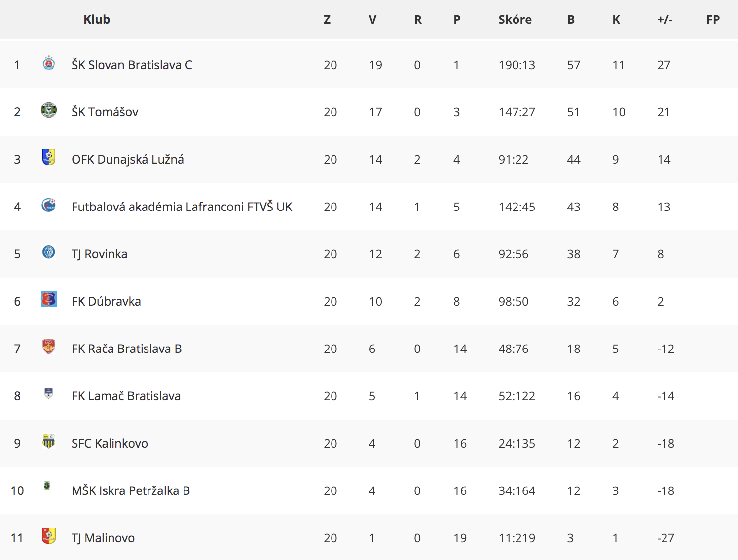Click the Lafranconi FTVŠ UK academy logo
738x560 pixels.
point(48,205)
